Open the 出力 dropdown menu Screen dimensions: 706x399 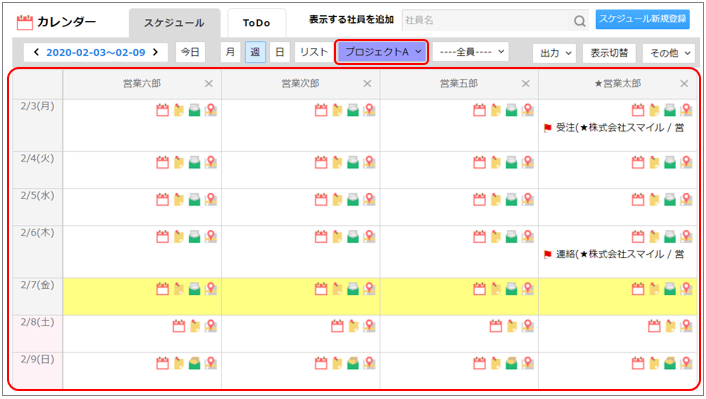(x=554, y=53)
